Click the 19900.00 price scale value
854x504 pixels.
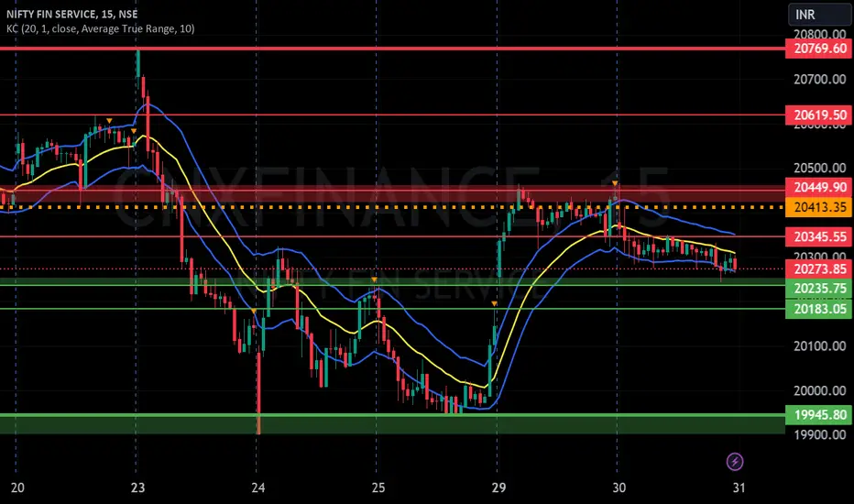point(820,434)
